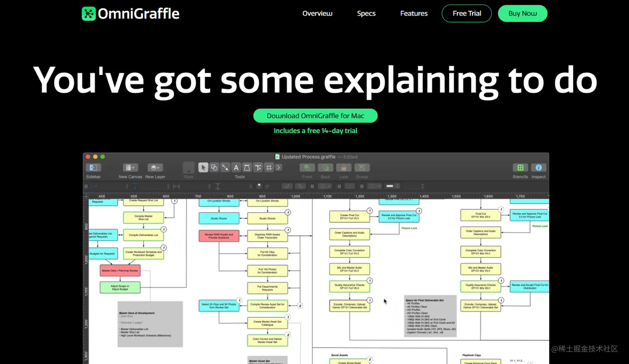Select 'Create Final Cut EP101 Full V3.0' node
The width and height of the screenshot is (629, 364).
(349, 217)
